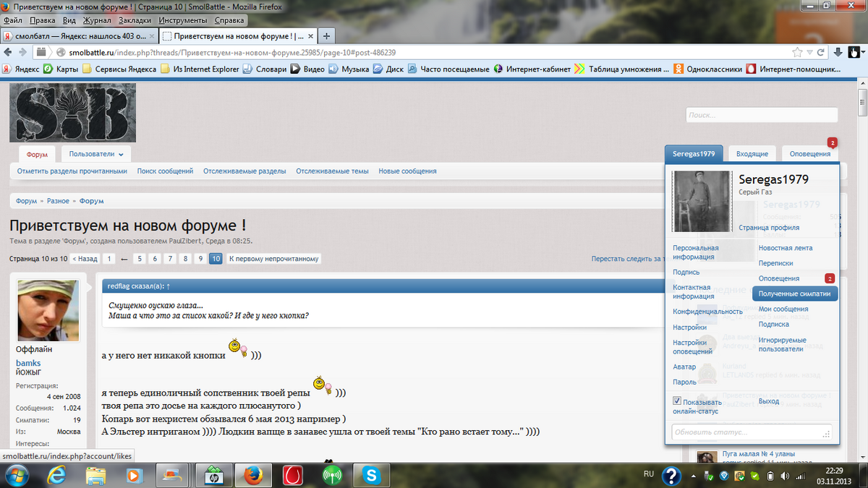This screenshot has width=868, height=488.
Task: Reload the page with the refresh icon
Action: [821, 52]
